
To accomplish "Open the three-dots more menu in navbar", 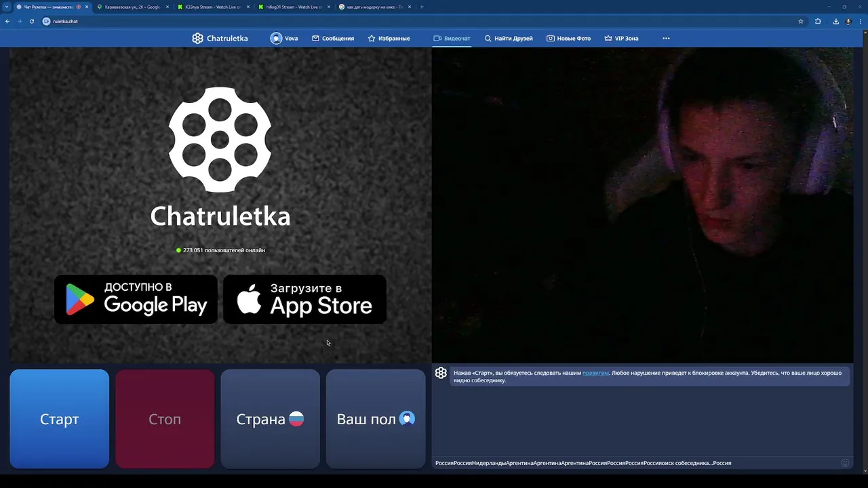I will click(x=666, y=39).
